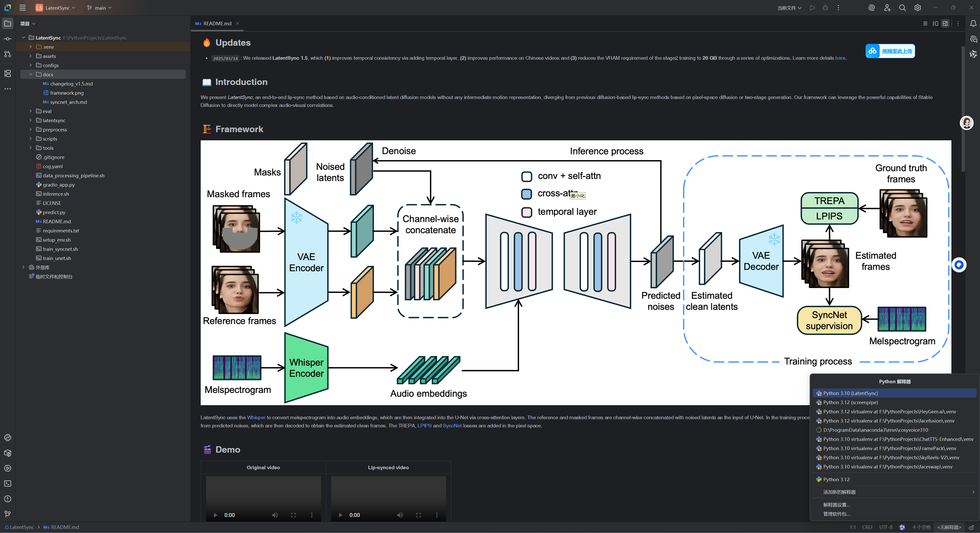Open IDE settings gear icon
This screenshot has height=533, width=980.
point(918,8)
